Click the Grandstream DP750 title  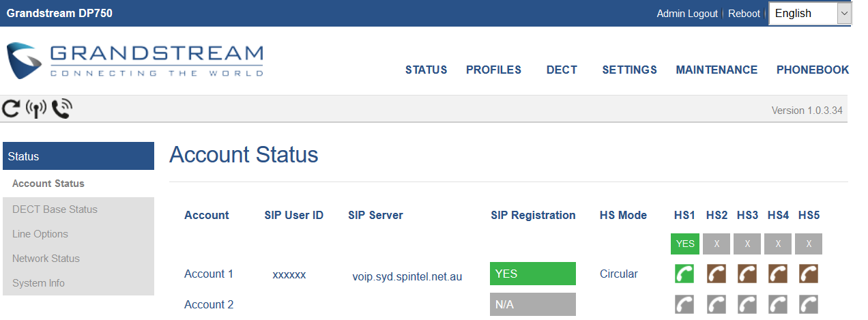pyautogui.click(x=60, y=13)
